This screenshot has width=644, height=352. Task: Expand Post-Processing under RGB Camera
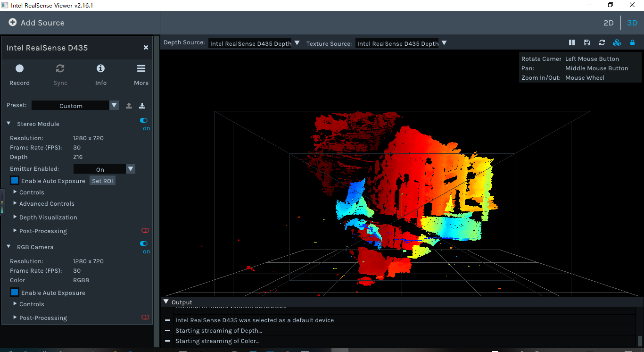(15, 318)
